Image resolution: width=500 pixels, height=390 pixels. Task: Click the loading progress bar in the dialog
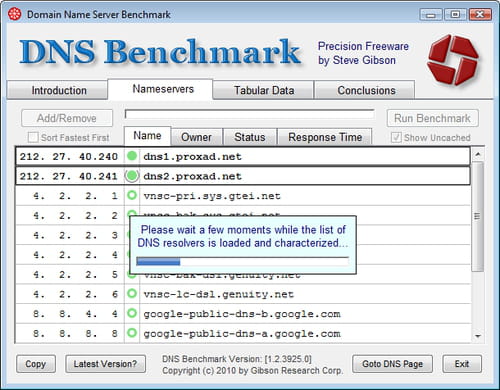(243, 261)
